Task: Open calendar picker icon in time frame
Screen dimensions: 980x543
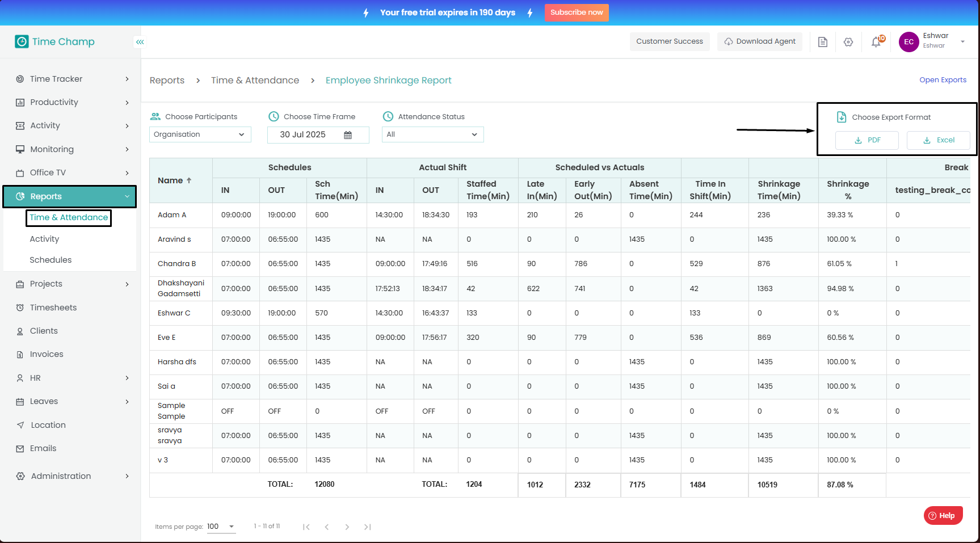Action: pos(348,135)
